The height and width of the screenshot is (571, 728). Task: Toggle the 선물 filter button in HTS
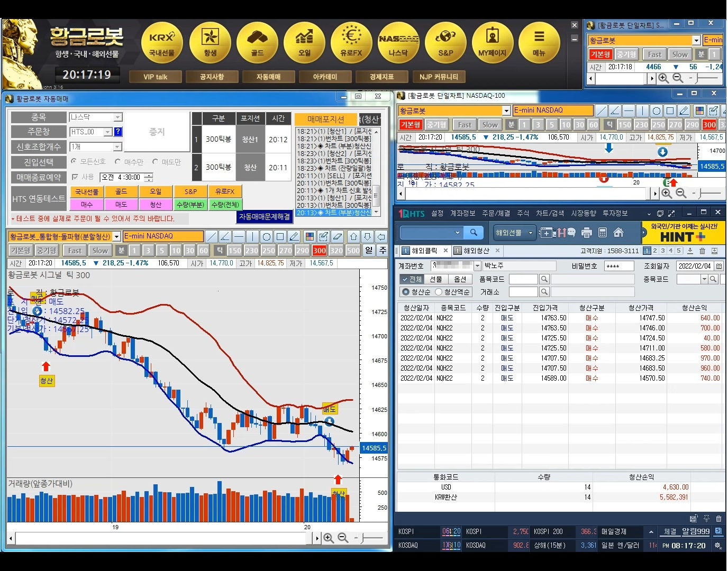click(436, 279)
